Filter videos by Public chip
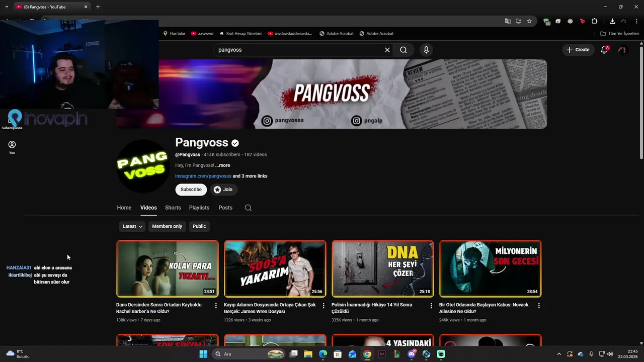 coord(199,226)
